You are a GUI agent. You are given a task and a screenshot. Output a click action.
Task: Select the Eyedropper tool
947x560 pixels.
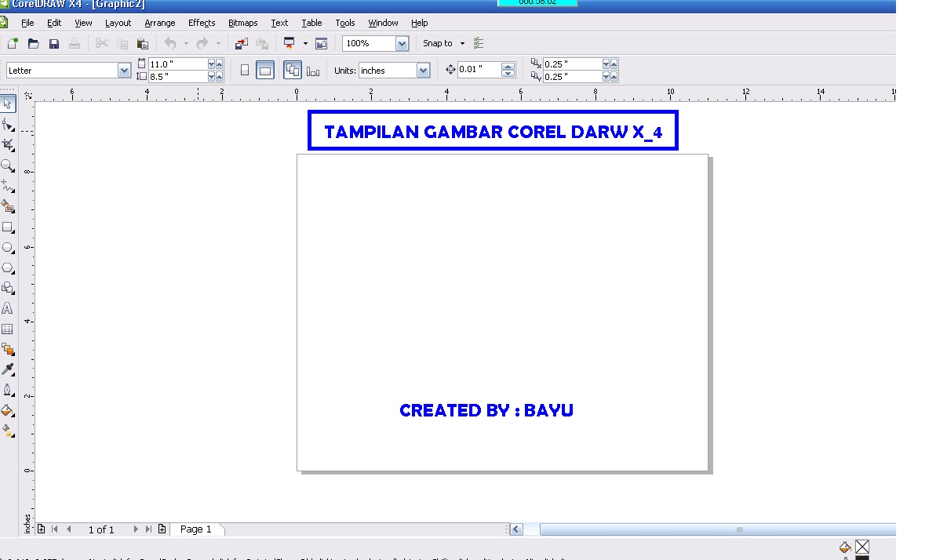8,369
